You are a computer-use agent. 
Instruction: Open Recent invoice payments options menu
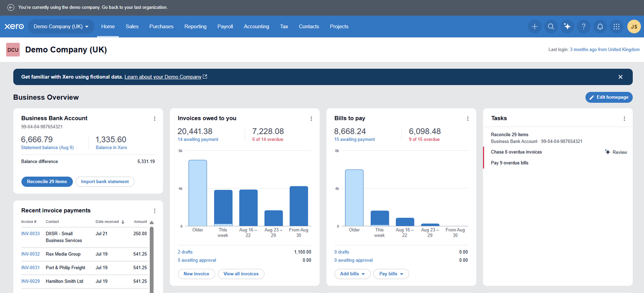coord(155,211)
